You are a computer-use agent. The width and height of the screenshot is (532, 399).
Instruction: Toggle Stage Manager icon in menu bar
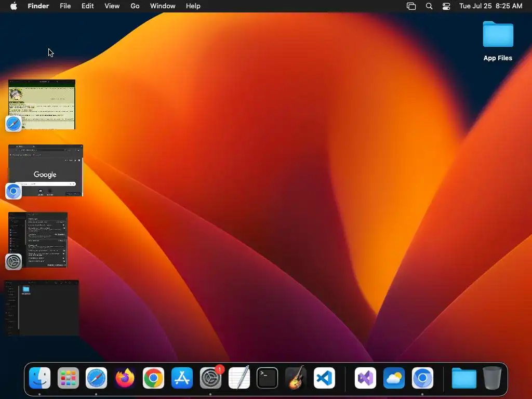click(411, 6)
